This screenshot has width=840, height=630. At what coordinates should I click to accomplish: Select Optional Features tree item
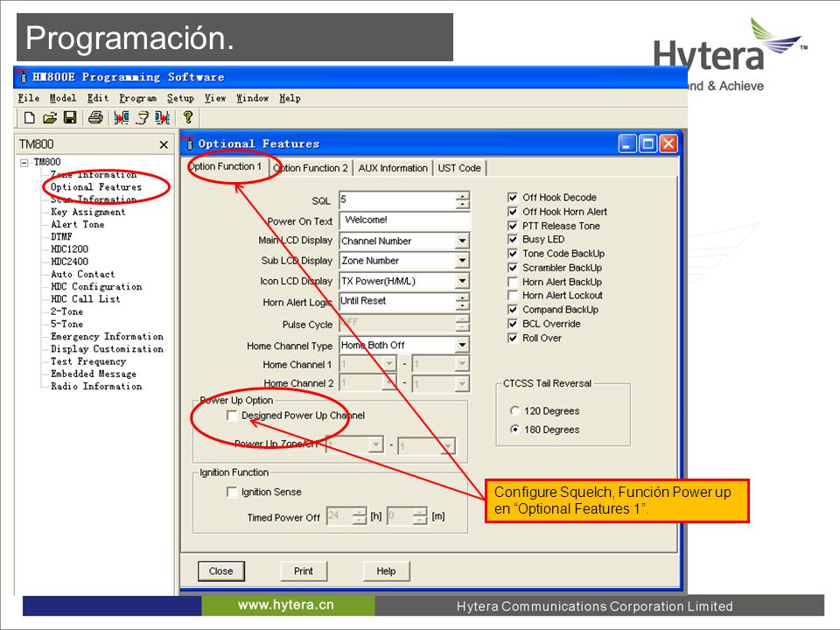coord(96,187)
